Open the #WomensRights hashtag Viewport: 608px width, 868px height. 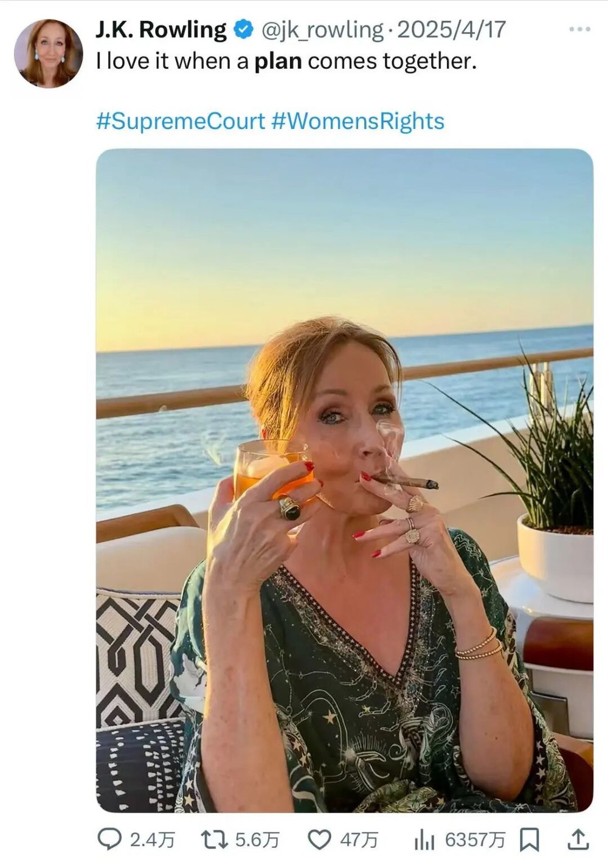(x=358, y=121)
